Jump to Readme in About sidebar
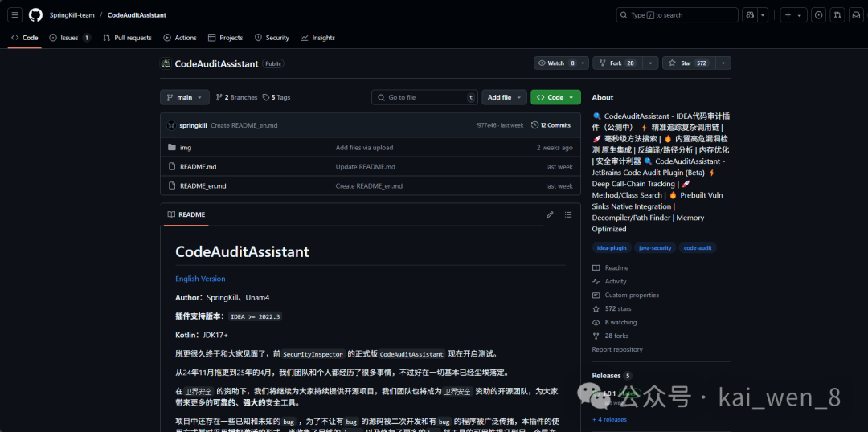This screenshot has width=868, height=432. point(611,267)
